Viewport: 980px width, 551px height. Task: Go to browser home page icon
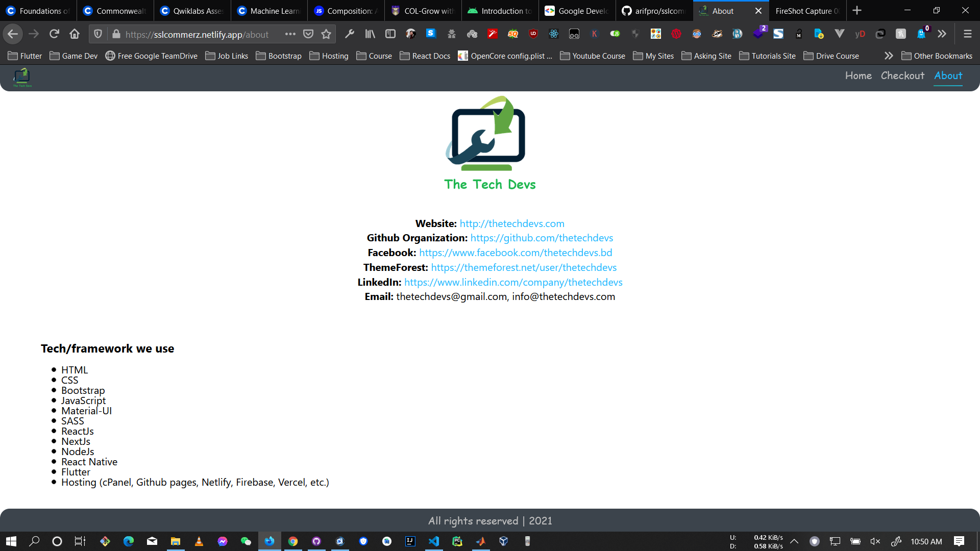(x=75, y=34)
